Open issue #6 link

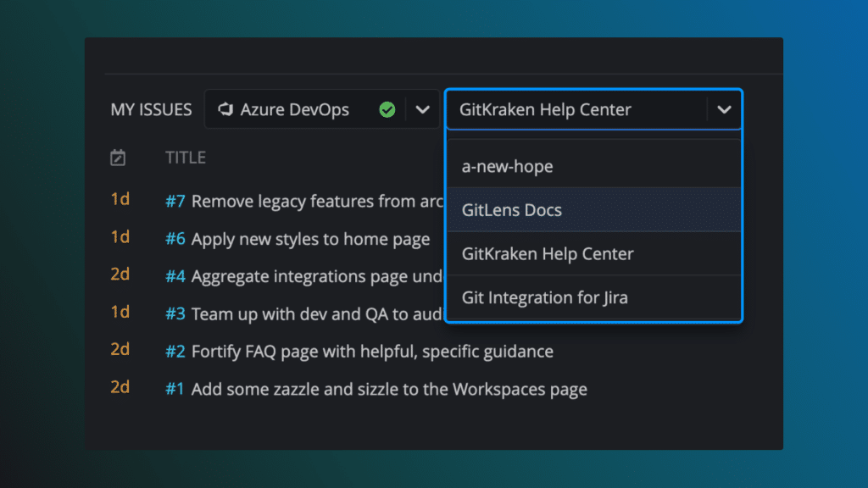coord(175,239)
